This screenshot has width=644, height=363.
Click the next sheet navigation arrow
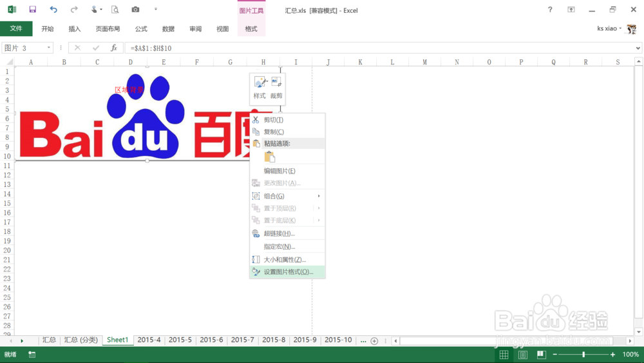22,341
